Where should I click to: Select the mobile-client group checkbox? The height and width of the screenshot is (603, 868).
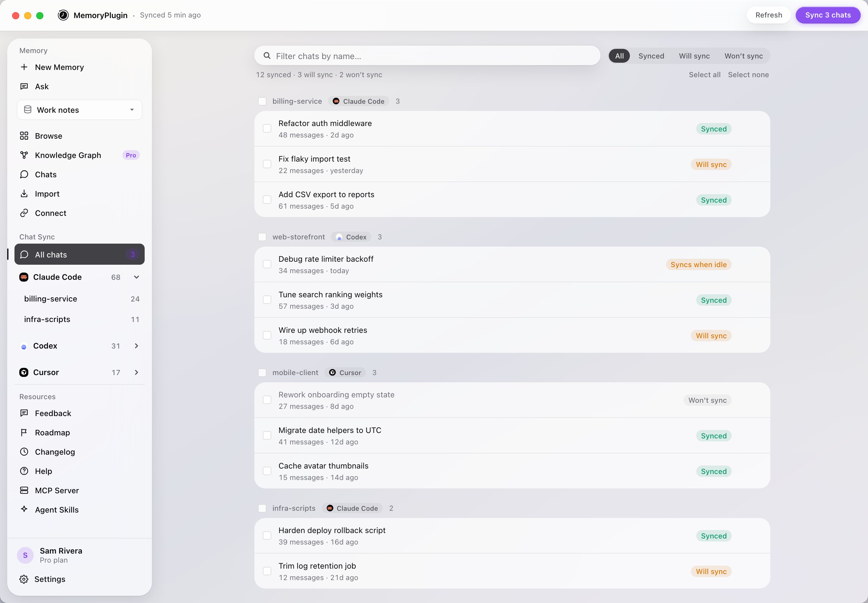pos(262,373)
